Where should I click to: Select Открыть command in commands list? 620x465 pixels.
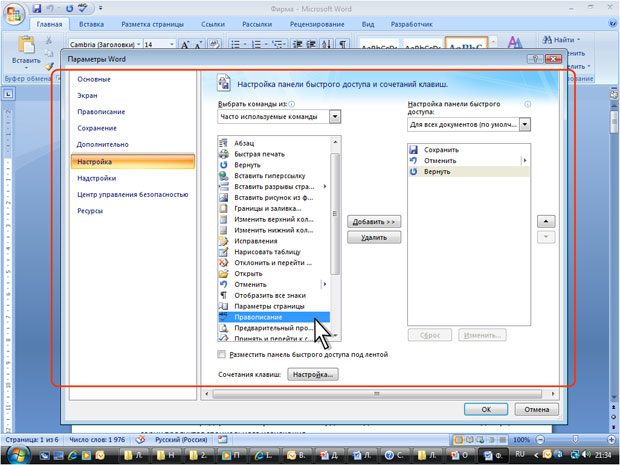pyautogui.click(x=274, y=274)
